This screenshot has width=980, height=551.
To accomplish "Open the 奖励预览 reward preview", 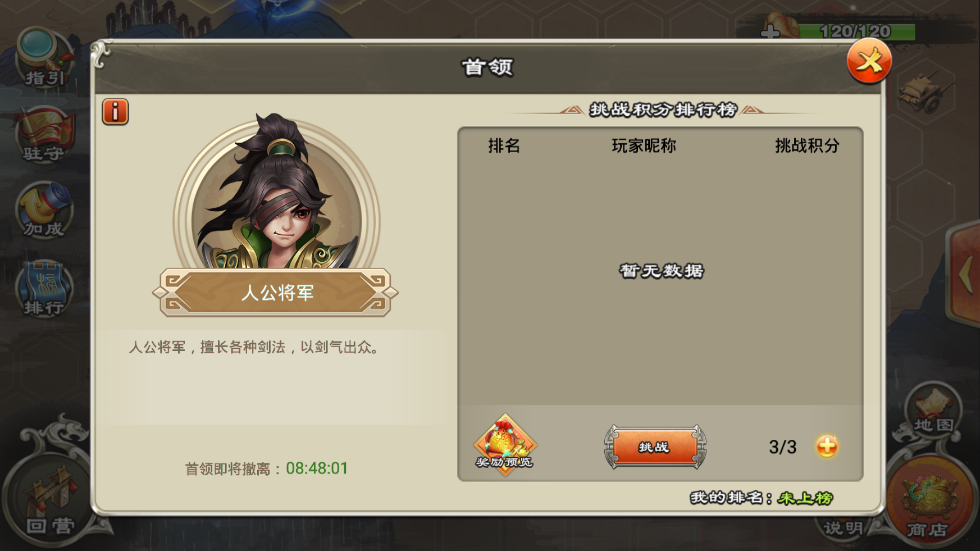I will tap(504, 445).
